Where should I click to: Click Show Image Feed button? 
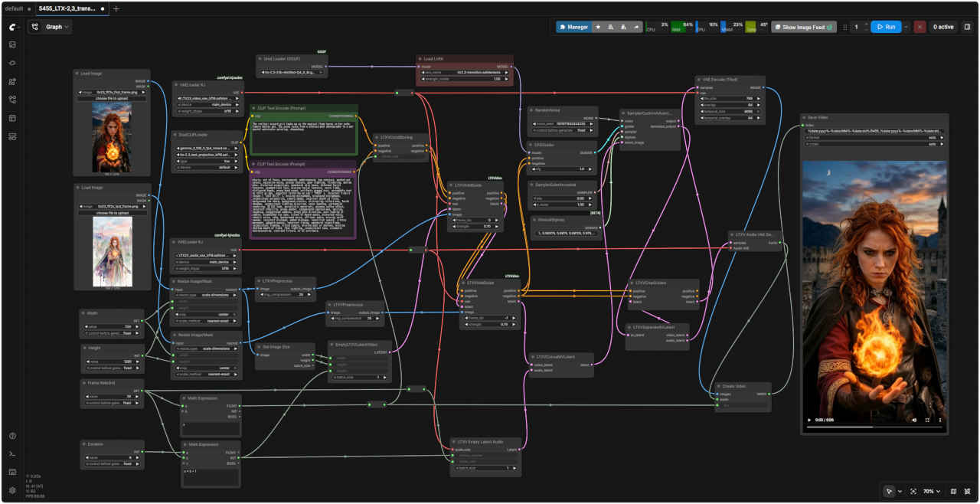[804, 27]
